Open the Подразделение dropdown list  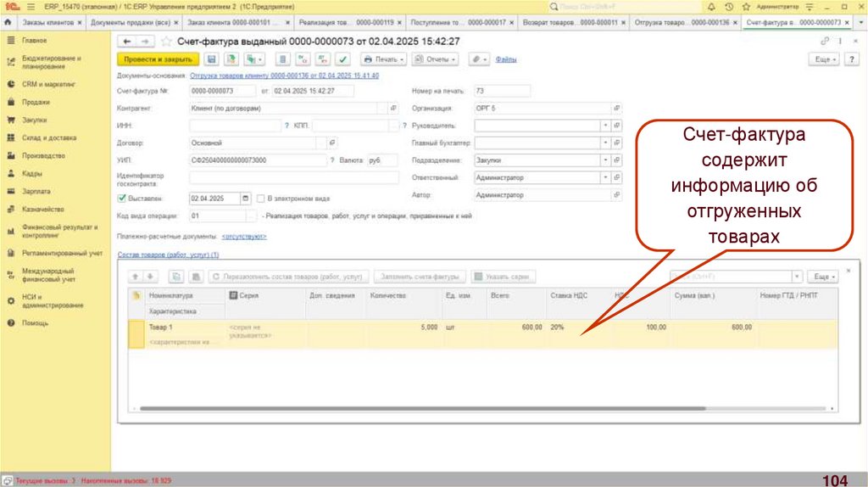coord(605,160)
